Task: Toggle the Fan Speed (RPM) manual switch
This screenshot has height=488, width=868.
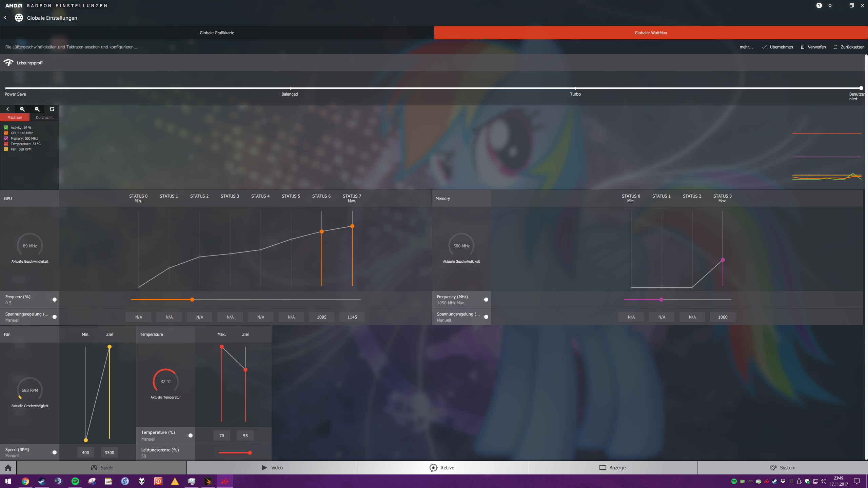Action: [x=54, y=452]
